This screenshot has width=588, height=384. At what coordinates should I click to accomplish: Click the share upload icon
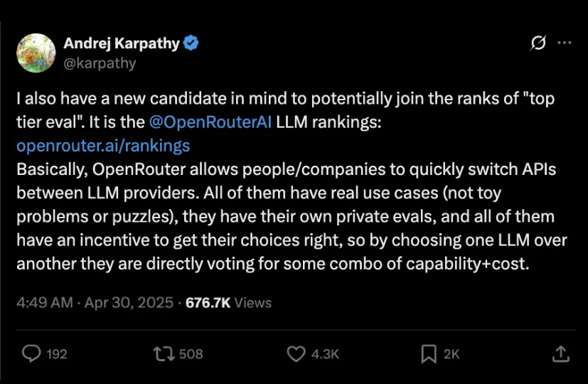[x=560, y=353]
